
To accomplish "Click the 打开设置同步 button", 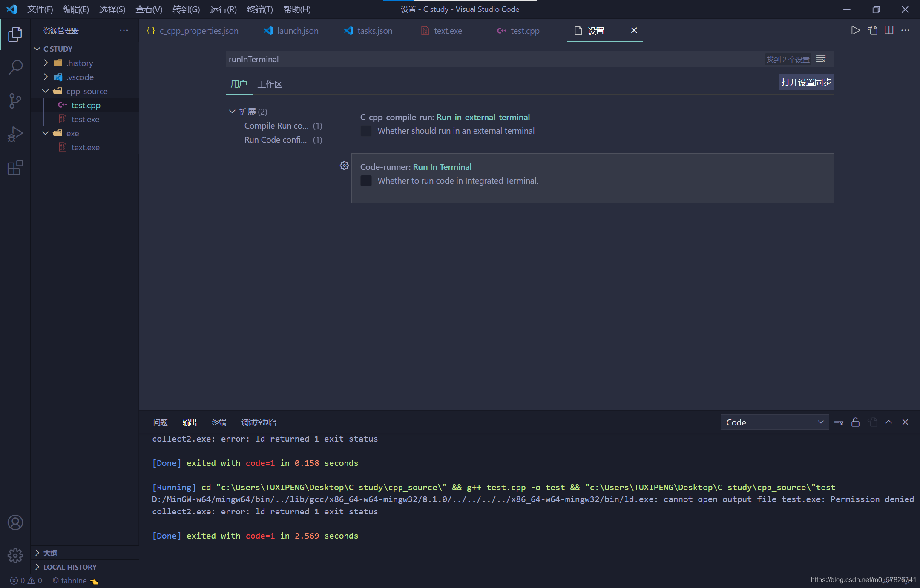I will [x=805, y=82].
